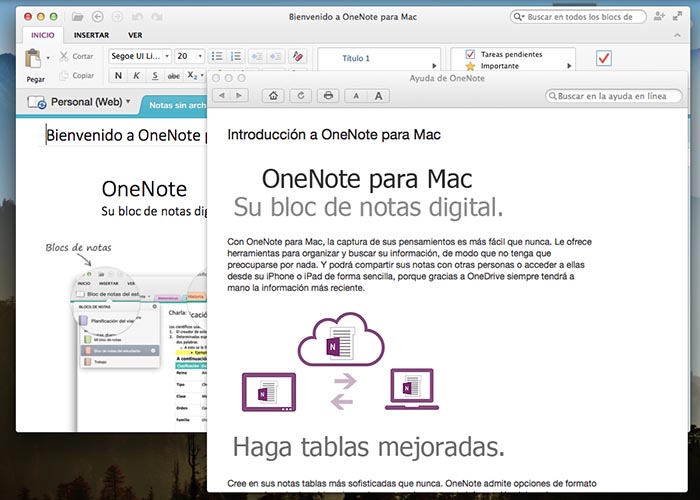The image size is (700, 500).
Task: Go back using circled left arrow
Action: pyautogui.click(x=97, y=17)
